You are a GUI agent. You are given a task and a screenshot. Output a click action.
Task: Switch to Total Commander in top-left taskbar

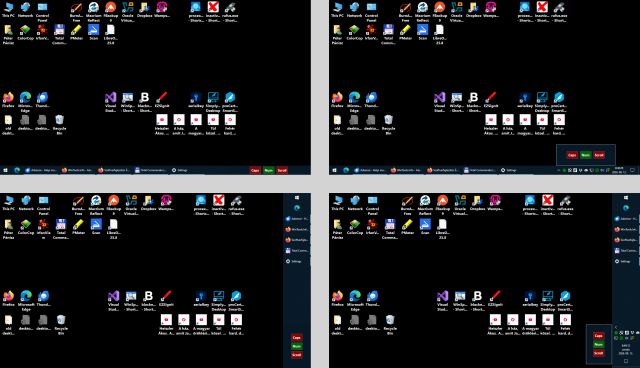pyautogui.click(x=150, y=170)
